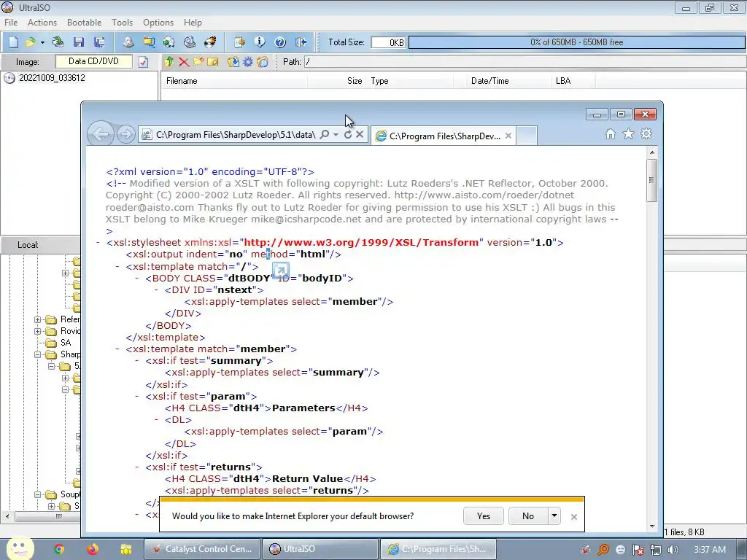Save the image with the floppy disk icon

tap(79, 42)
